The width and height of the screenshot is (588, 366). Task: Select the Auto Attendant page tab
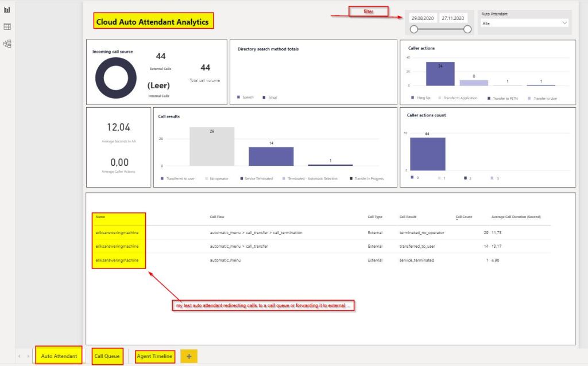[x=59, y=356]
